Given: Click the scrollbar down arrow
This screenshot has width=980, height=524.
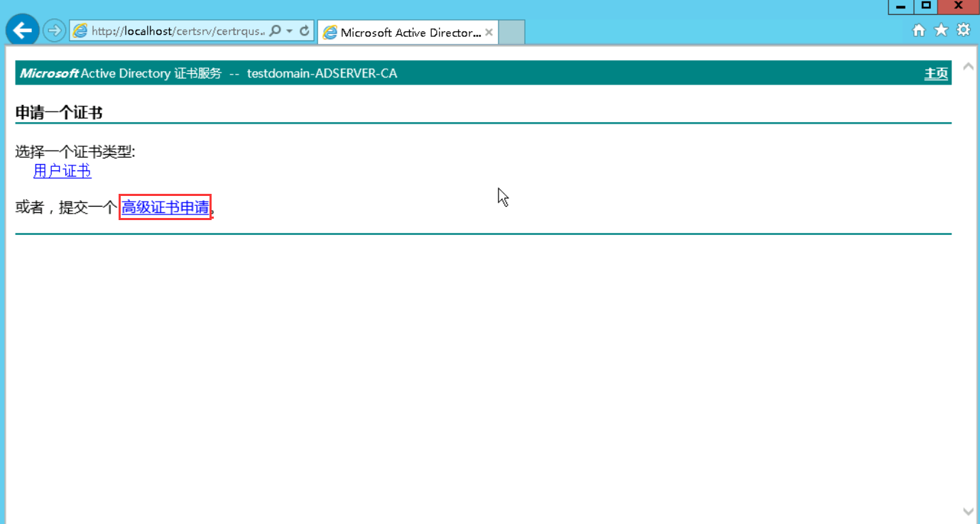Looking at the screenshot, I should pos(967,511).
